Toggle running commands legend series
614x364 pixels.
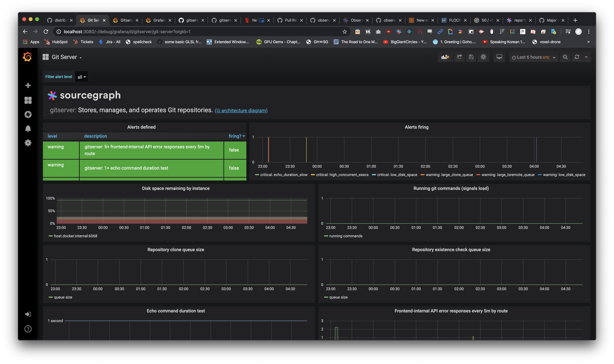coord(346,236)
